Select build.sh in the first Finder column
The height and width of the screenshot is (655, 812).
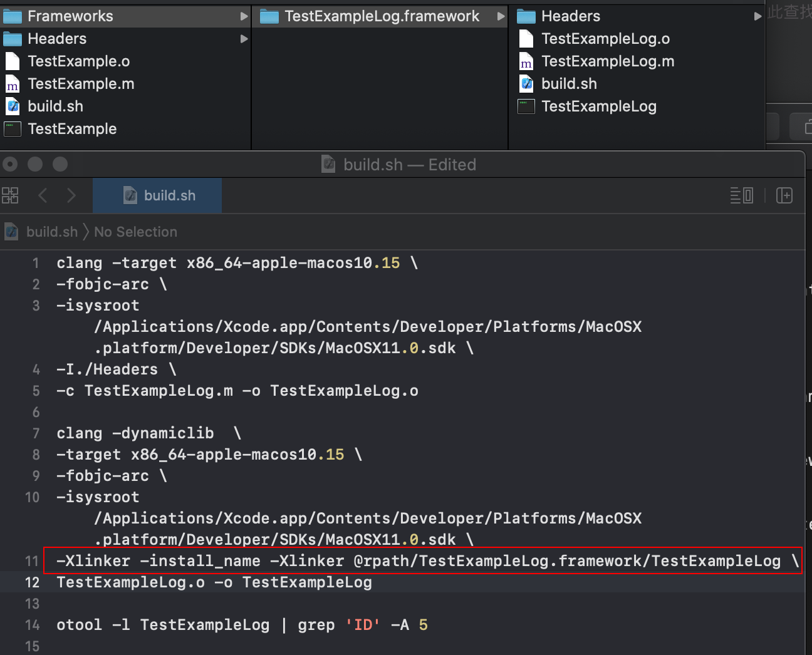click(55, 106)
